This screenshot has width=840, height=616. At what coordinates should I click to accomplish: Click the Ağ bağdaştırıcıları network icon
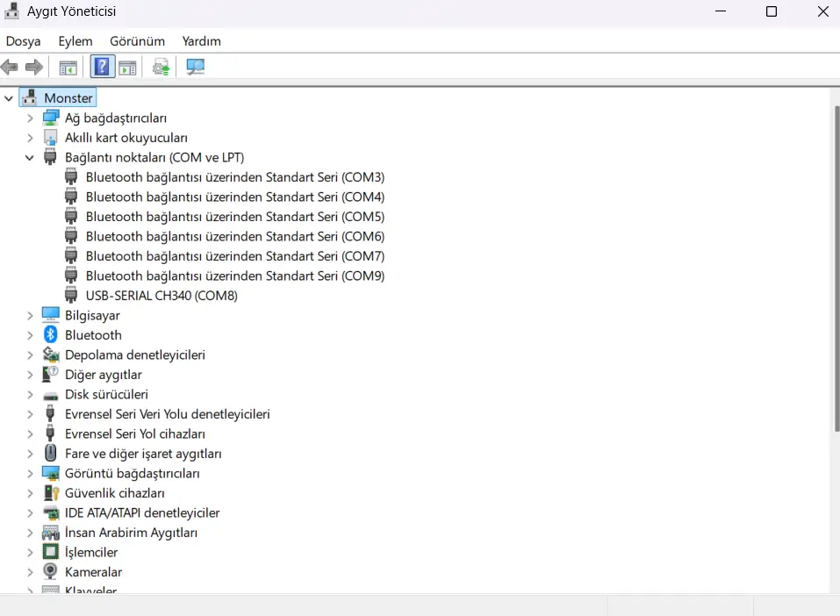50,118
